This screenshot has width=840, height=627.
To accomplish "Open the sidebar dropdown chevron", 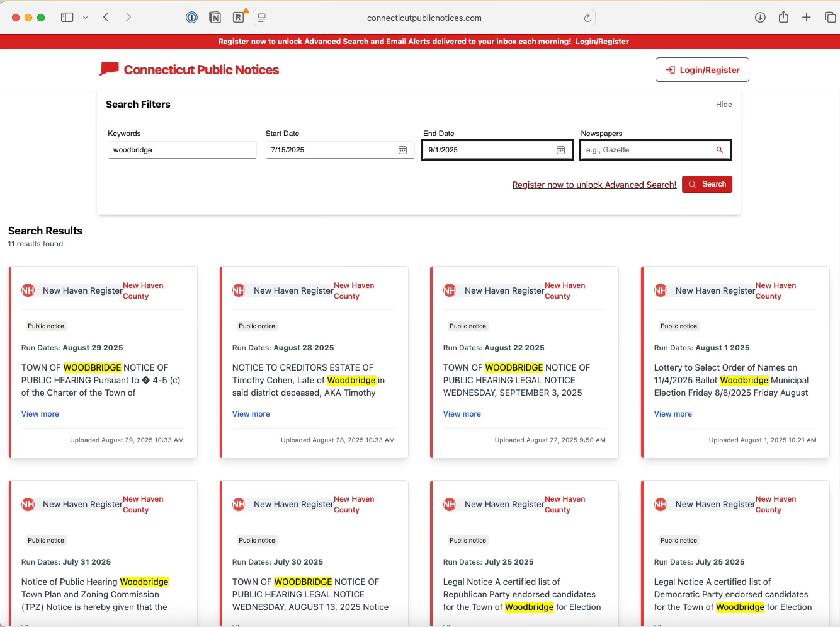I will coord(86,18).
